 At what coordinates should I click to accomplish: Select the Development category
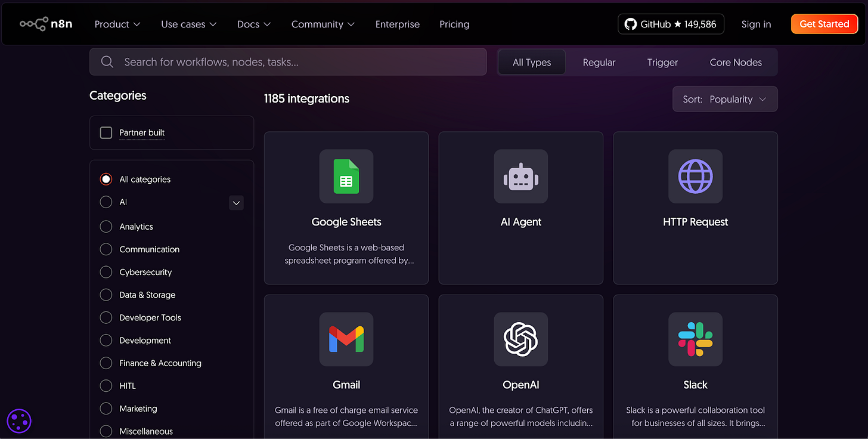click(106, 340)
